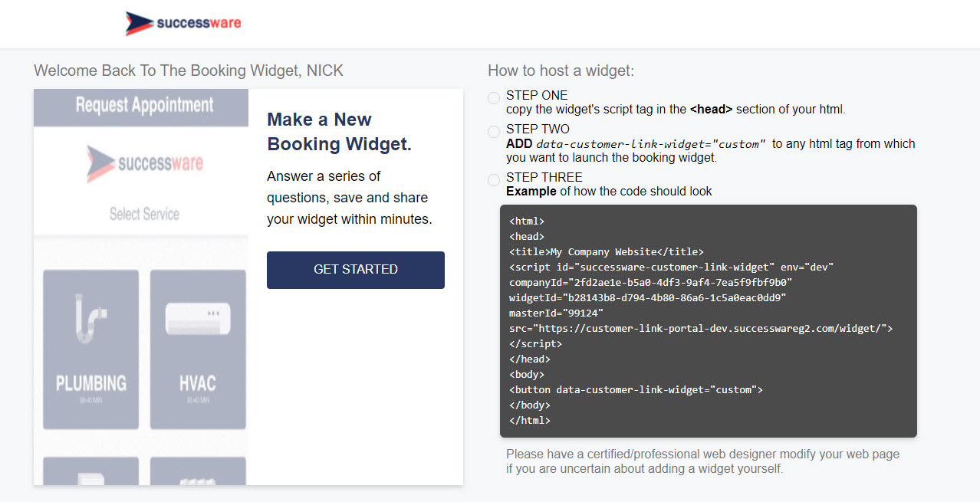Click the button data-customer-link-widget code line
The image size is (980, 502).
pyautogui.click(x=636, y=390)
